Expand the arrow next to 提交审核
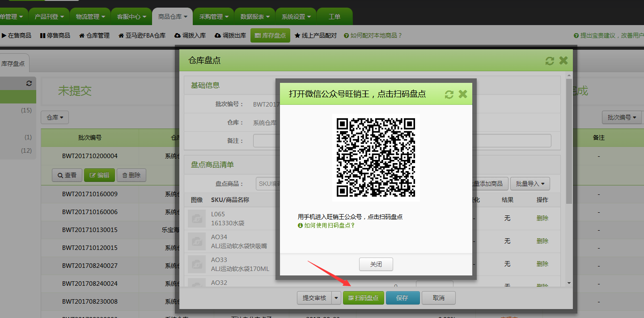 pos(336,298)
